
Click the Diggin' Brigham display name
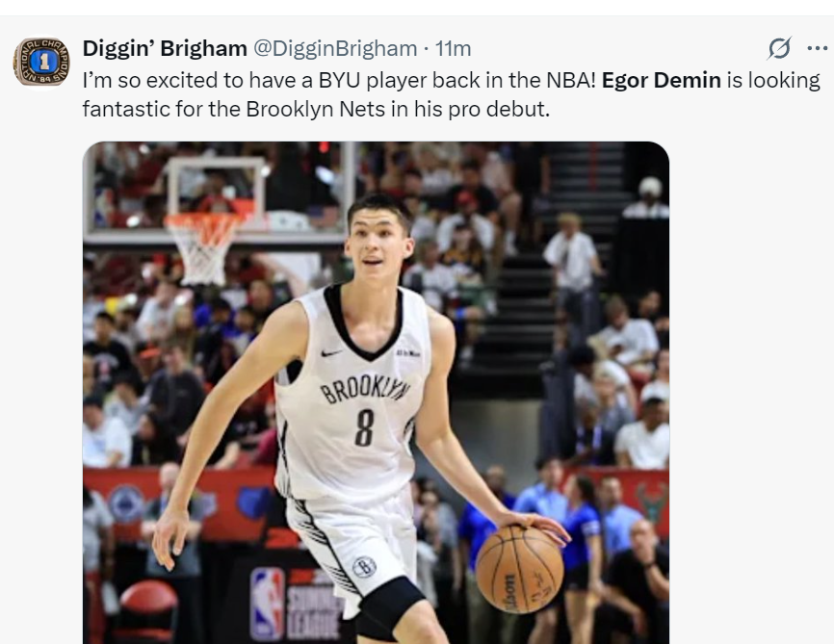tap(165, 48)
